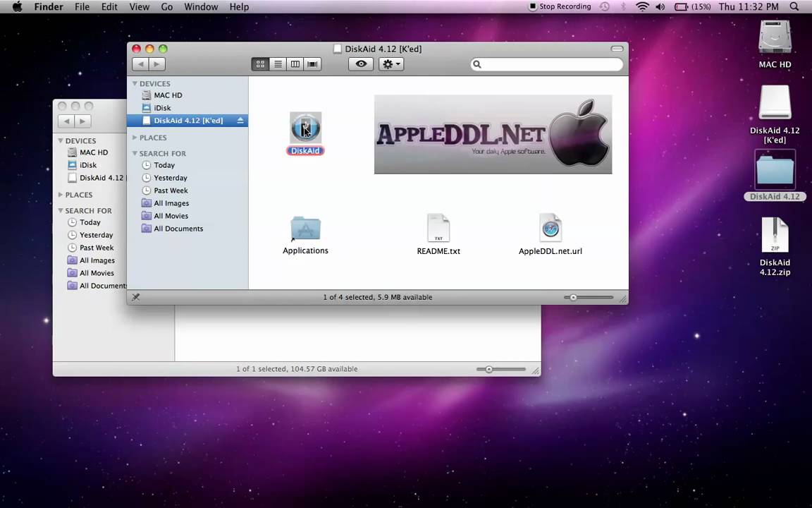The image size is (812, 508).
Task: Open the Wi-Fi status menu
Action: (642, 7)
